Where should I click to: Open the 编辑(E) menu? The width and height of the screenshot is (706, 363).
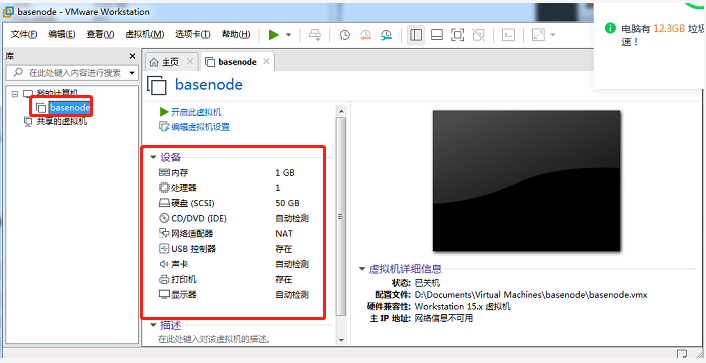point(62,34)
